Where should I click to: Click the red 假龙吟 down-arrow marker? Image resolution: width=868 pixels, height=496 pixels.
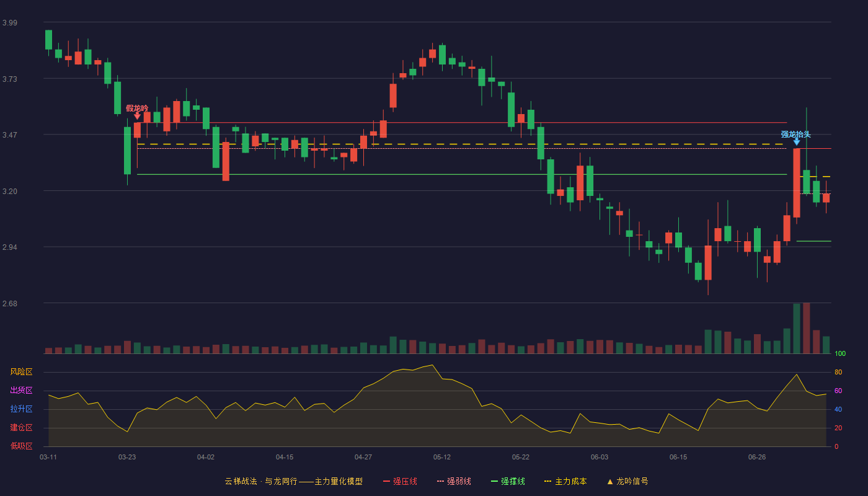coord(137,115)
